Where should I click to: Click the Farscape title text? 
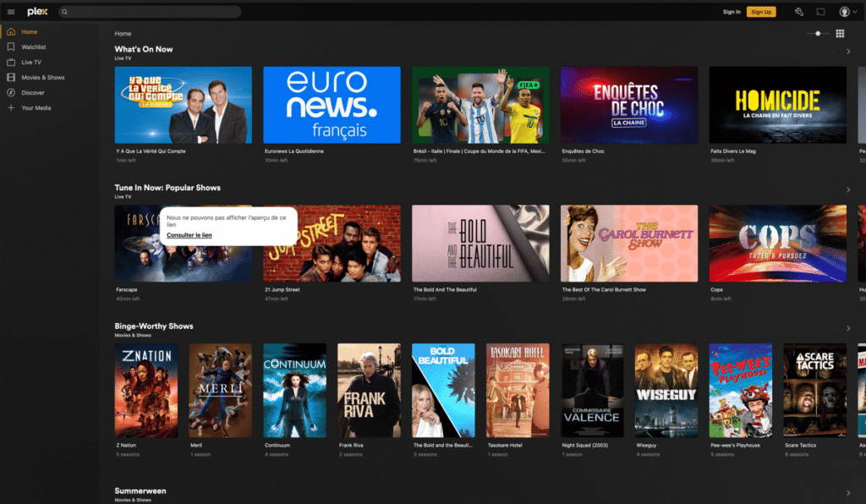click(x=127, y=290)
